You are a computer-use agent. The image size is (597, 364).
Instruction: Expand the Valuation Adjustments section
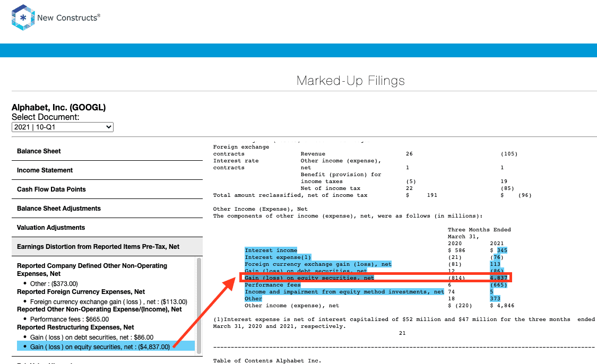click(107, 227)
